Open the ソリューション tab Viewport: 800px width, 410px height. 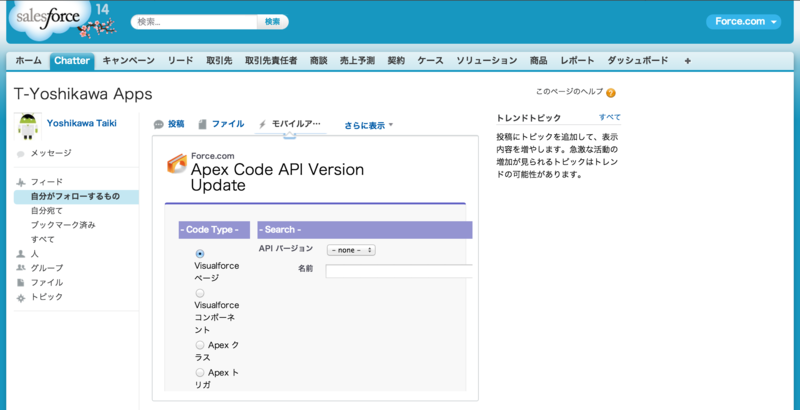486,60
